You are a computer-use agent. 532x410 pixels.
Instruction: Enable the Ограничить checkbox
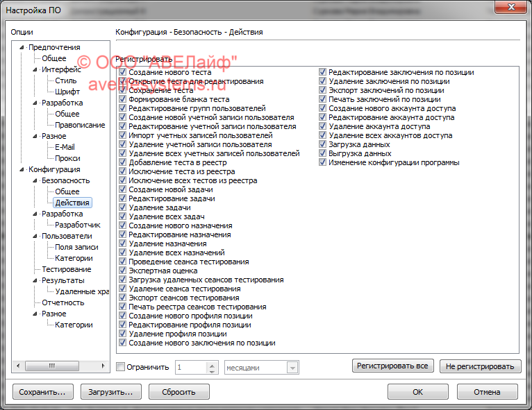(x=121, y=367)
